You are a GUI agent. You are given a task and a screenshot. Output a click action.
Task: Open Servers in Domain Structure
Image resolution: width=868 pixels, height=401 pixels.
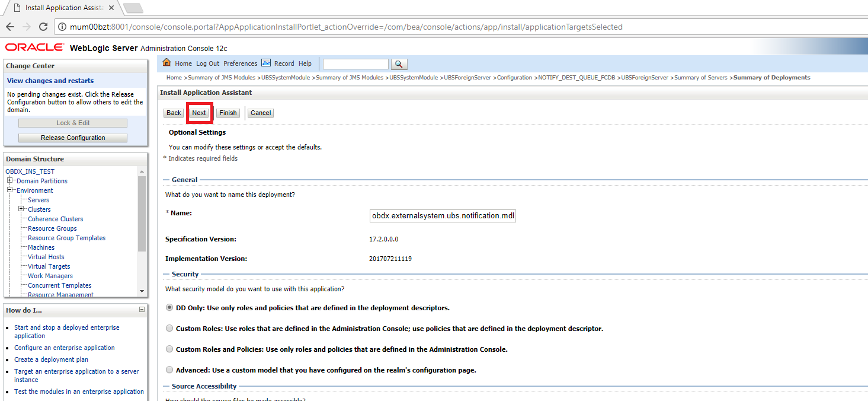click(39, 200)
